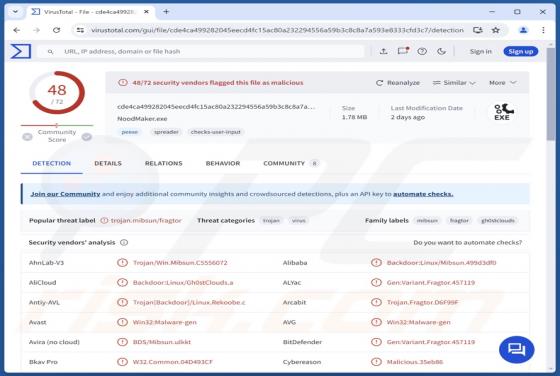Vote negative on community score

28,137
